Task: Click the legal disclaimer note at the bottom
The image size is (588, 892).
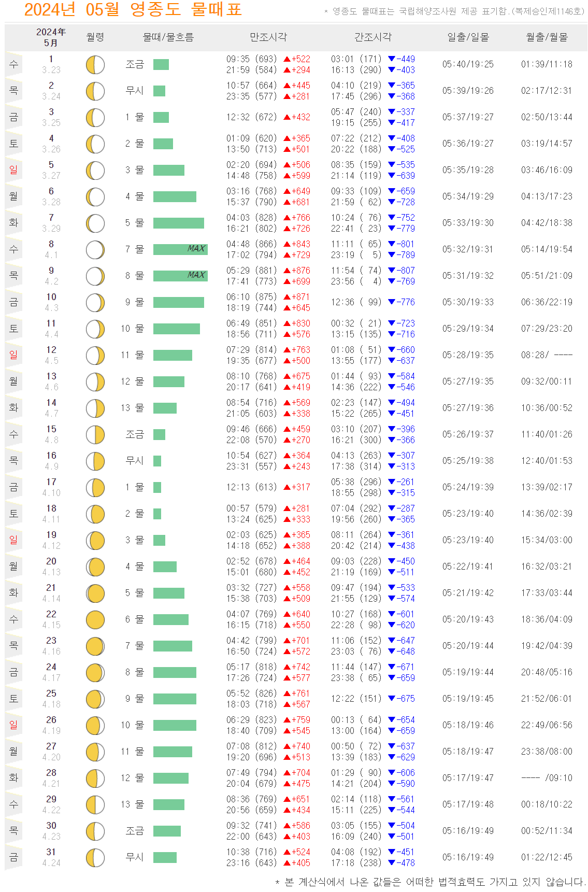Action: click(430, 882)
